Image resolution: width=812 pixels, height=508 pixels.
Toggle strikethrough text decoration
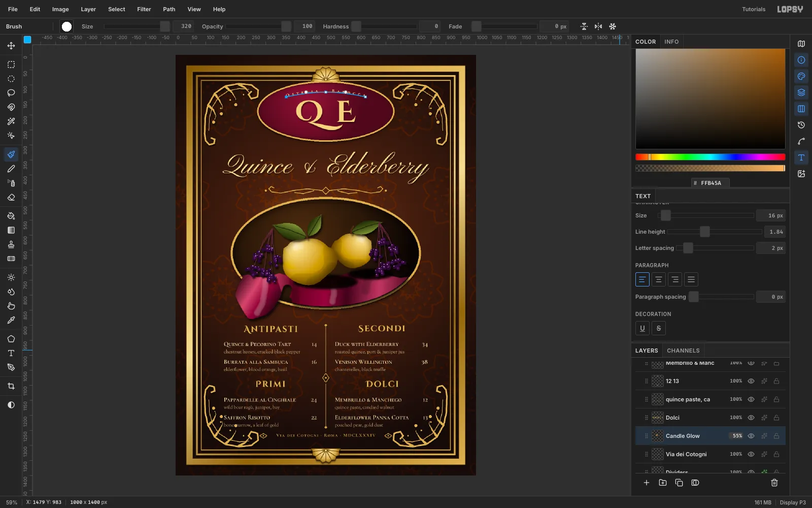coord(659,328)
